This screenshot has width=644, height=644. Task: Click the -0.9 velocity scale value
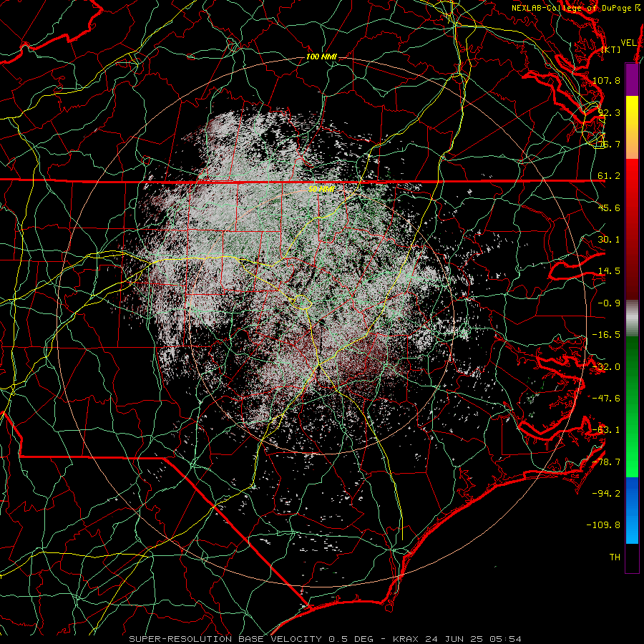tap(609, 303)
